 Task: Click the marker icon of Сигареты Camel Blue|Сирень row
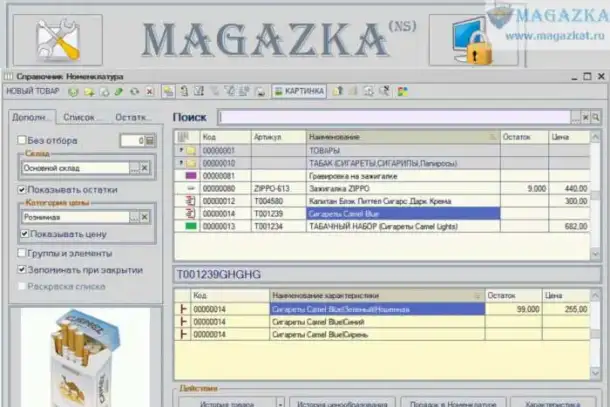pyautogui.click(x=183, y=334)
